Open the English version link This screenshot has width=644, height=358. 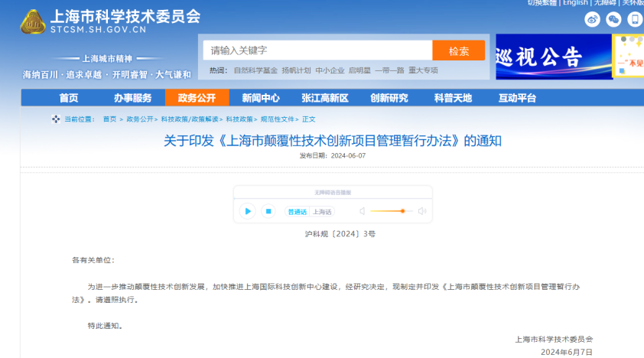click(x=575, y=3)
